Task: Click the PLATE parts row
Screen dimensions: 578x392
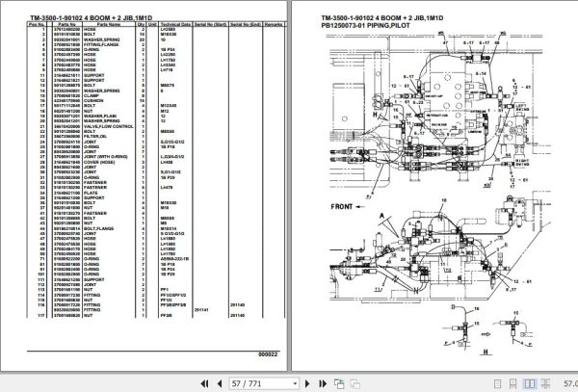Action: 155,193
